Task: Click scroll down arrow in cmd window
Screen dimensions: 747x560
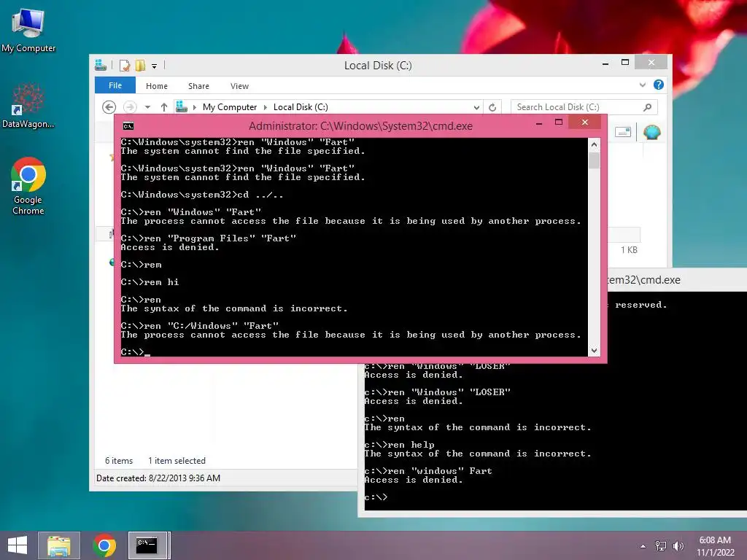Action: tap(594, 351)
